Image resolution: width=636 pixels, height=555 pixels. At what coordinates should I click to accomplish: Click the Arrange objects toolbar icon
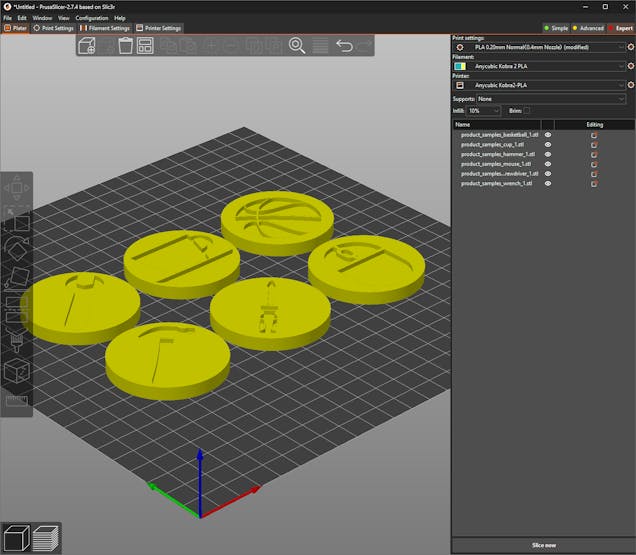(x=145, y=46)
